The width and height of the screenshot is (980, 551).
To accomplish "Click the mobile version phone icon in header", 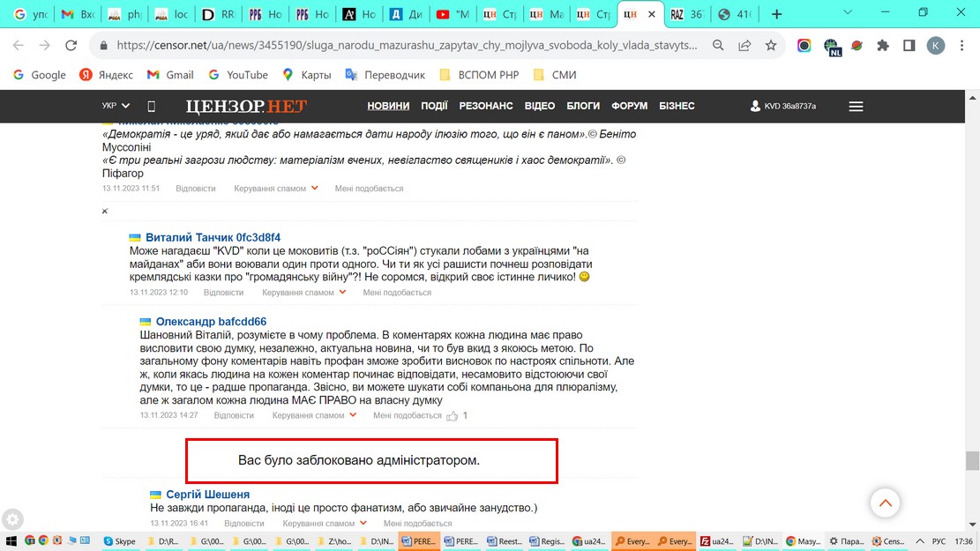I will (151, 106).
